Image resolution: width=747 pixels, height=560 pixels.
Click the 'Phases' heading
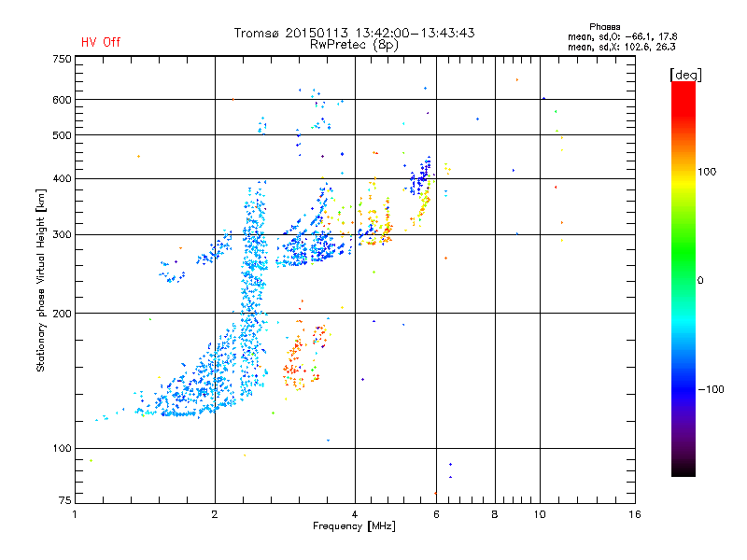coord(604,27)
